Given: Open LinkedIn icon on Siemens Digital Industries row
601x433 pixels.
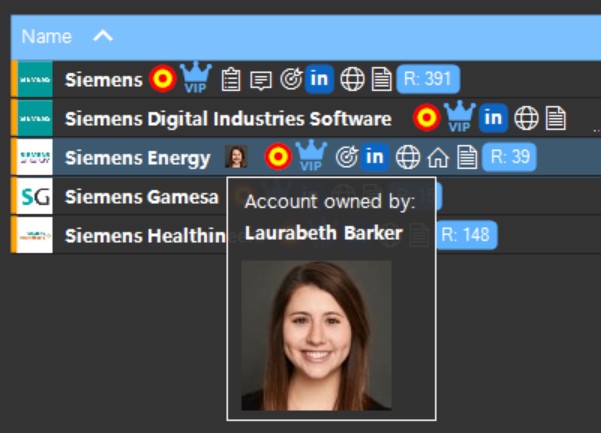Looking at the screenshot, I should pos(493,118).
